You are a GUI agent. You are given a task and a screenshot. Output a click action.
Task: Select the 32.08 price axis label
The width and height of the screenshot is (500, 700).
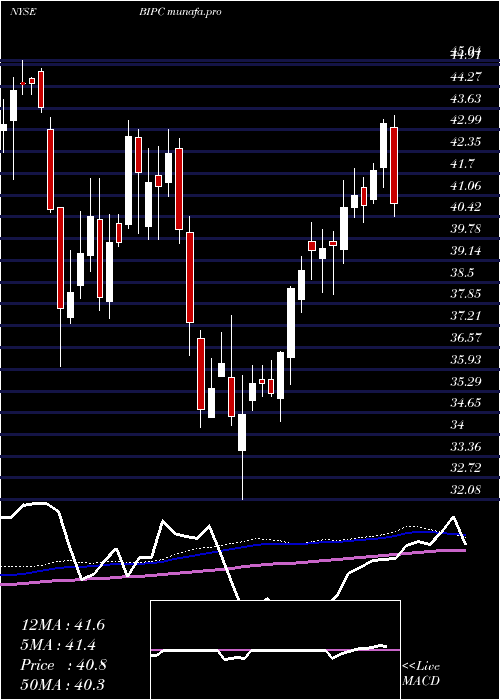pyautogui.click(x=467, y=490)
